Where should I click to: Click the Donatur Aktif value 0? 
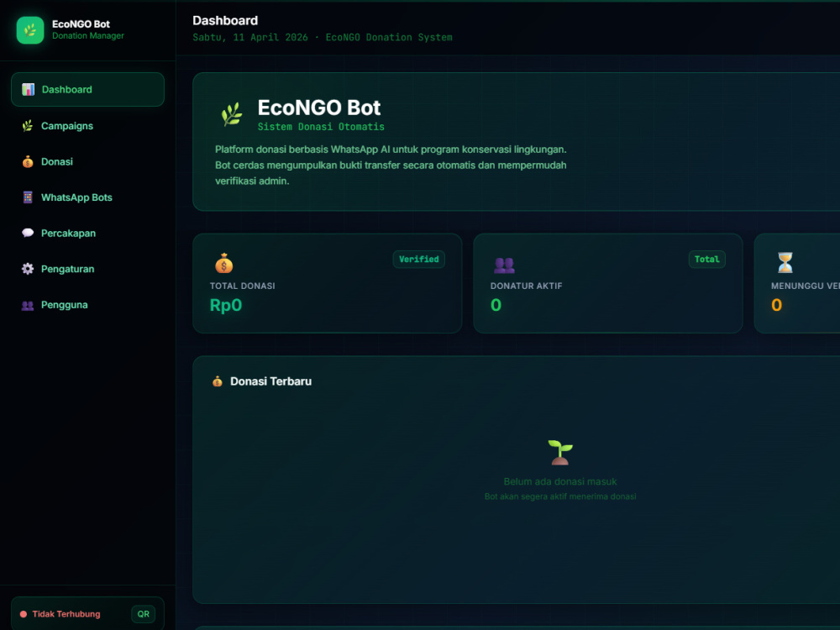point(496,306)
